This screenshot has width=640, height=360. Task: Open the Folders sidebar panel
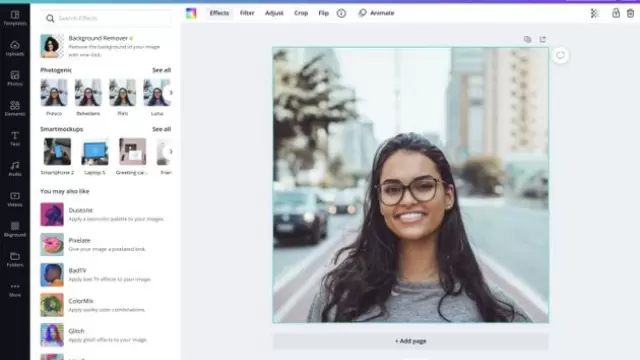point(15,260)
